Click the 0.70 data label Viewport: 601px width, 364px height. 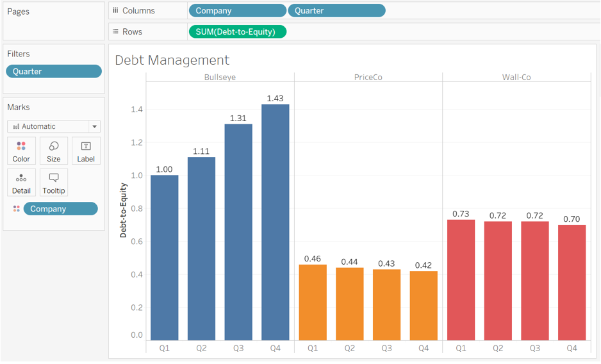[572, 219]
